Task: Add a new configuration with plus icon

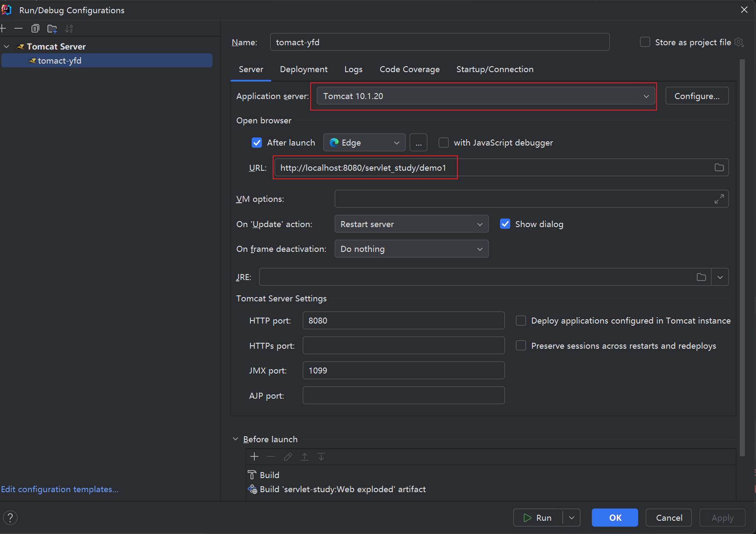Action: [x=3, y=29]
